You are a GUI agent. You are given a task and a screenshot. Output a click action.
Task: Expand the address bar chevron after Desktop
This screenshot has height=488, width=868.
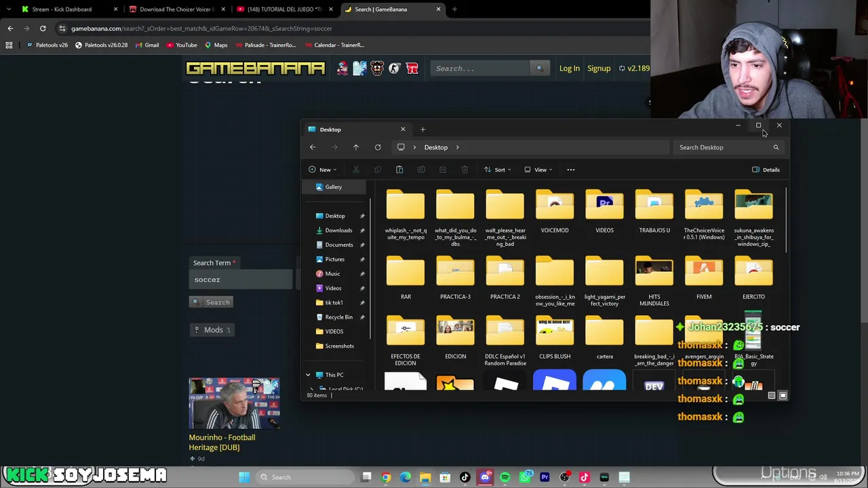(x=458, y=147)
